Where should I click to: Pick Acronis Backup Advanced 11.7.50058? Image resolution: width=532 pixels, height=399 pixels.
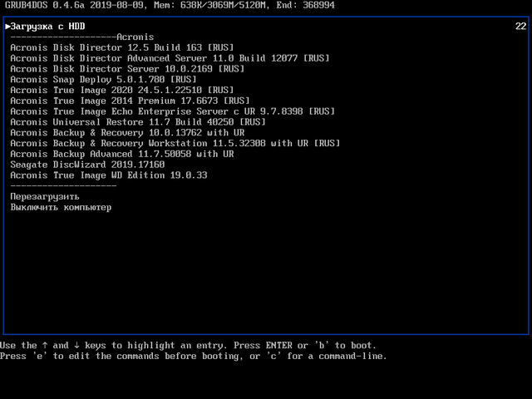(x=122, y=154)
